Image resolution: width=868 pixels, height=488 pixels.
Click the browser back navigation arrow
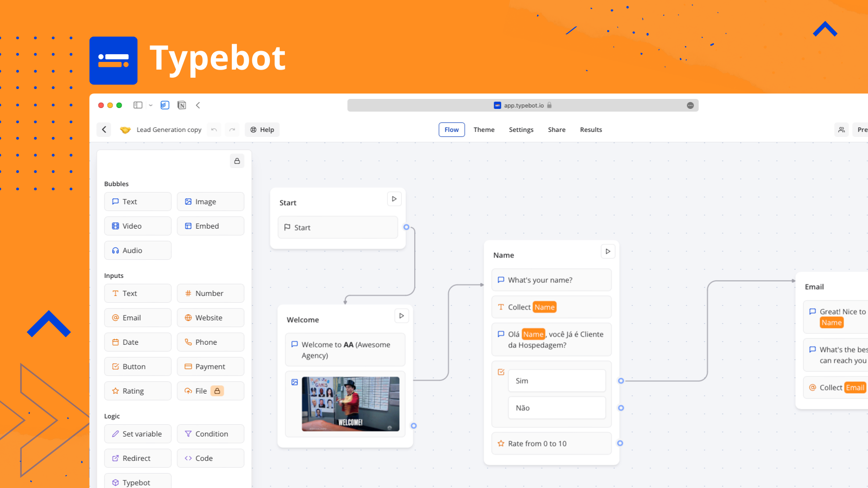[x=198, y=105]
